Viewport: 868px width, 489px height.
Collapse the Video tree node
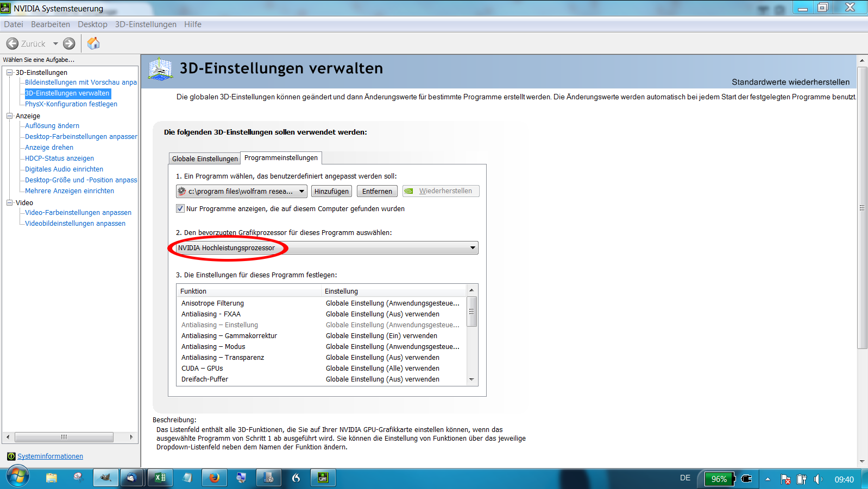(x=9, y=202)
